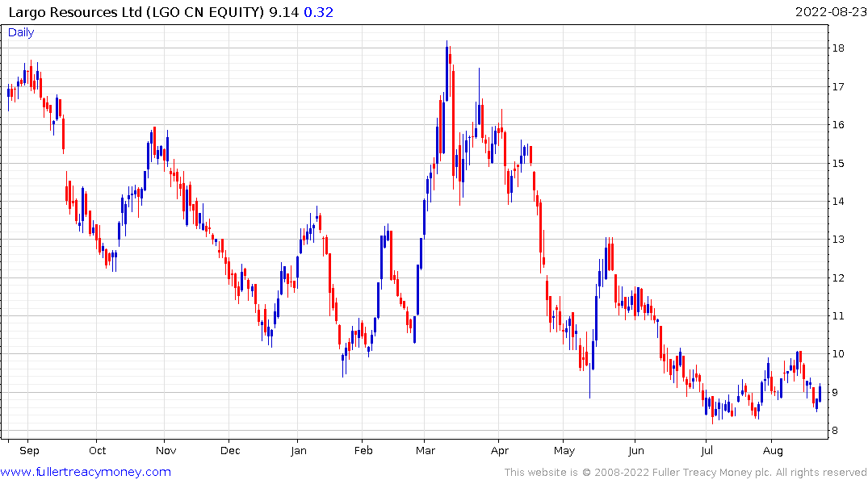Image resolution: width=868 pixels, height=484 pixels.
Task: Select the last price value 9.14
Action: [283, 12]
